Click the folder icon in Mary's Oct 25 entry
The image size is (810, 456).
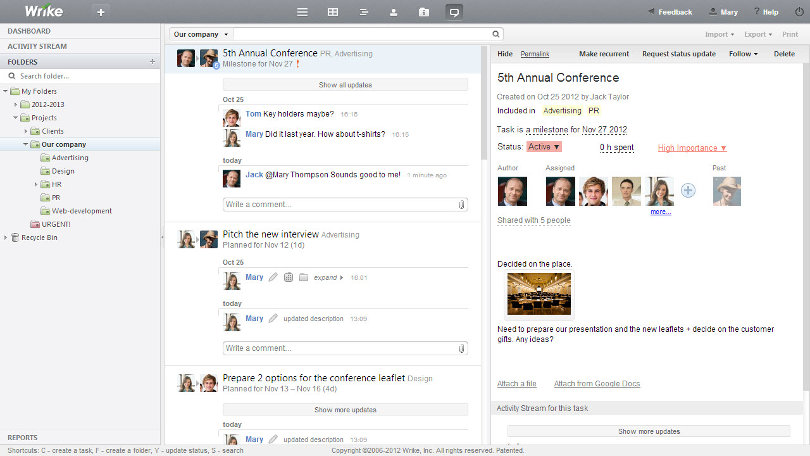(303, 277)
